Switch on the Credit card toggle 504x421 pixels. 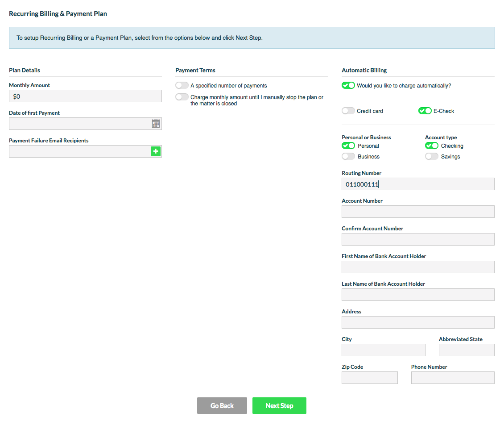tap(348, 111)
